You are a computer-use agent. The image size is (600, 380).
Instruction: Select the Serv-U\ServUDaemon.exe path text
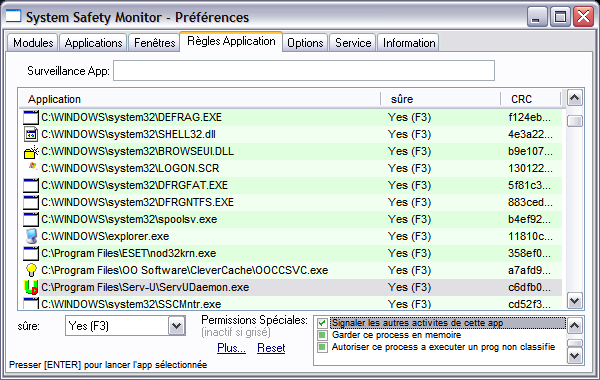[x=145, y=287]
